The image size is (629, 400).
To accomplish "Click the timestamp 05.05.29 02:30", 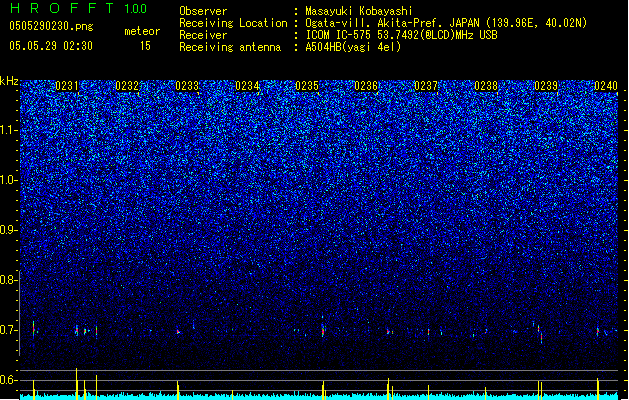I will pos(51,46).
